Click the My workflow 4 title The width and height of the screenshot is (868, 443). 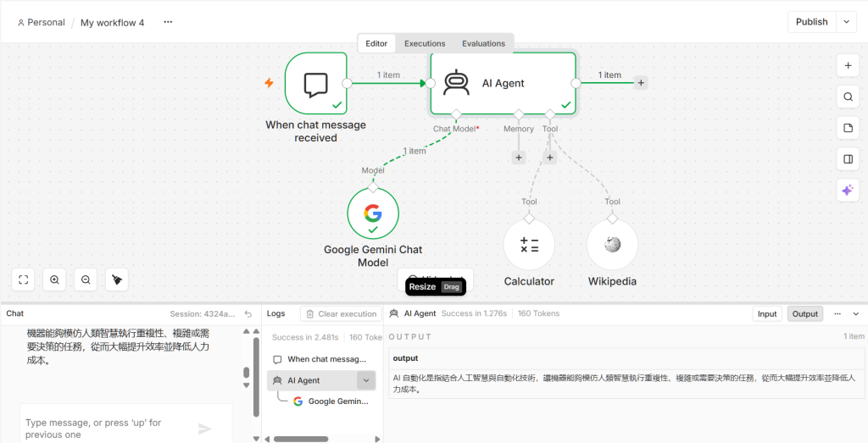(113, 23)
